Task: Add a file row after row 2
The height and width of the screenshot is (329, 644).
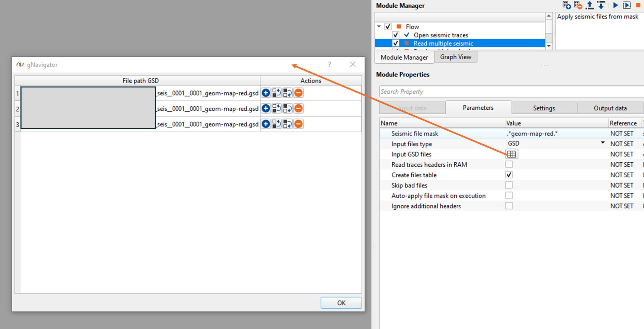Action: [x=266, y=108]
